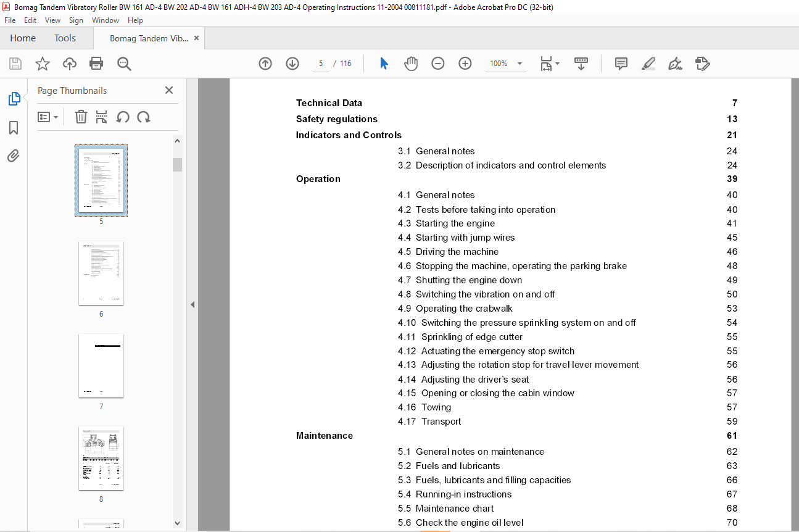Image resolution: width=799 pixels, height=532 pixels.
Task: Click the Operation contents heading
Action: [318, 179]
